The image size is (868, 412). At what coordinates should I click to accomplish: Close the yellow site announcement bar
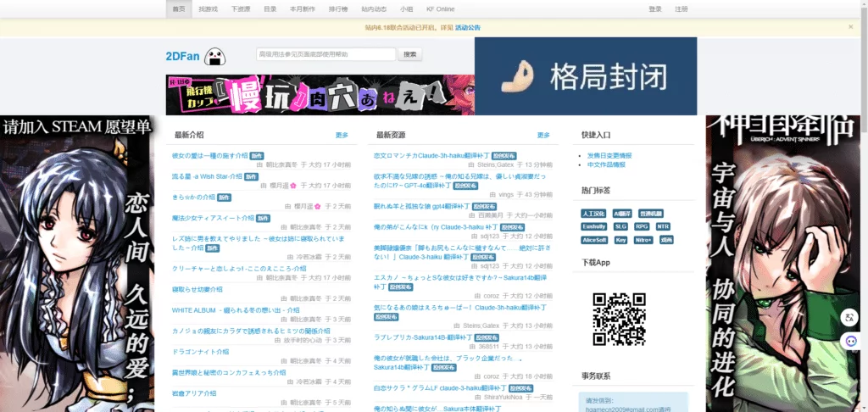click(850, 27)
